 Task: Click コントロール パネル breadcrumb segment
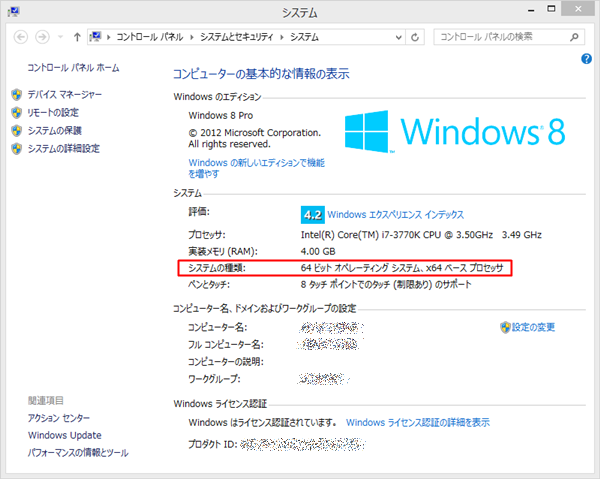(150, 37)
